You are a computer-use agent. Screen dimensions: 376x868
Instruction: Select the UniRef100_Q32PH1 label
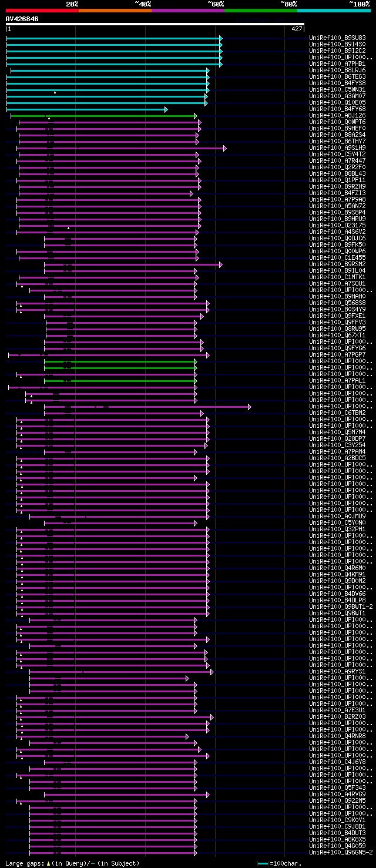pyautogui.click(x=337, y=529)
